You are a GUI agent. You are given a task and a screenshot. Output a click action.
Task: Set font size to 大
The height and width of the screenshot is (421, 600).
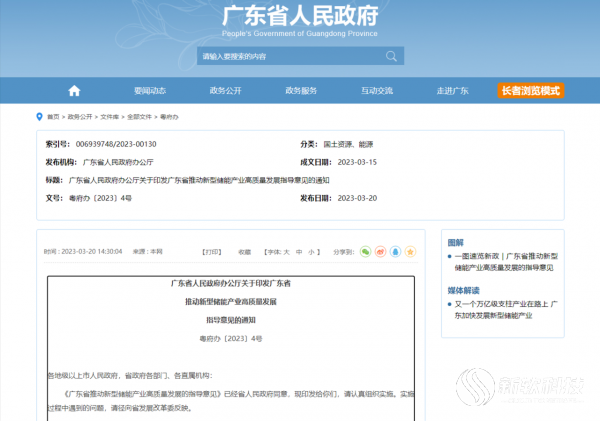coord(285,252)
